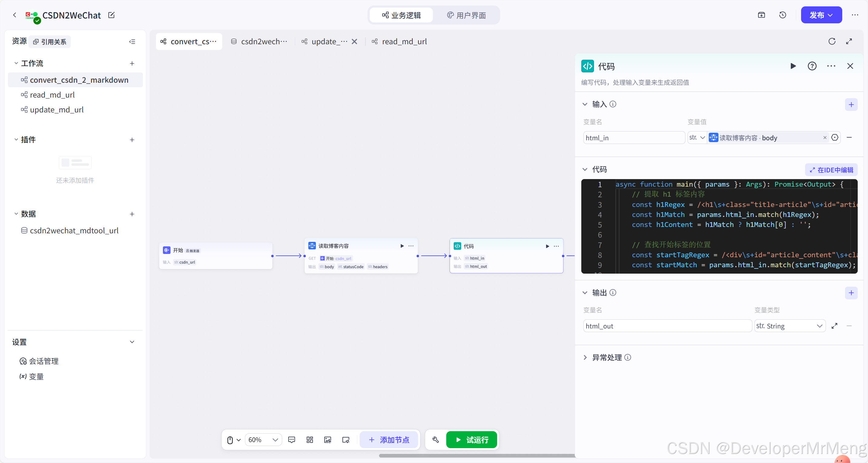
Task: Expand the 异常处理 section
Action: point(585,358)
